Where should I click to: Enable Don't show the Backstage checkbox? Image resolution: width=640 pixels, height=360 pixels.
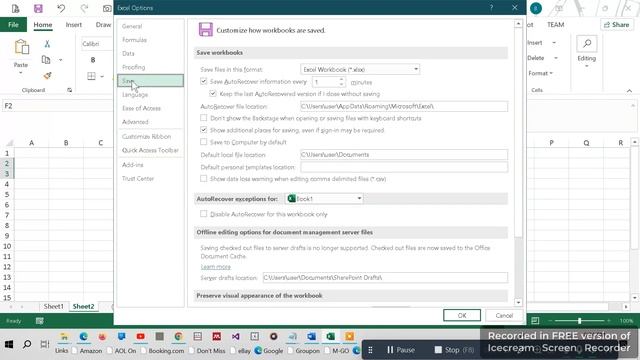(204, 118)
